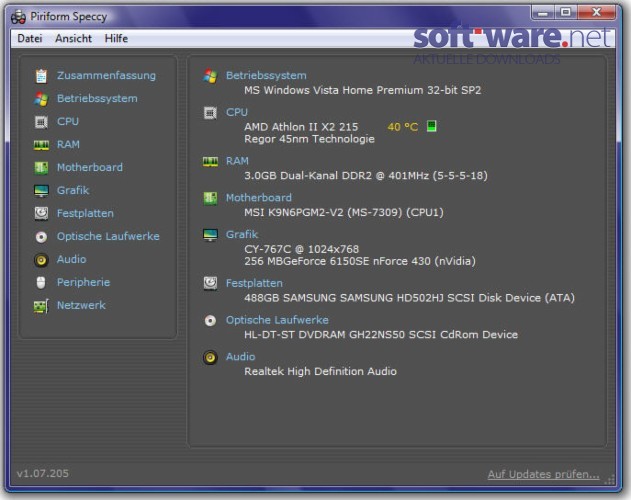Minimize the Speccy window

(x=543, y=12)
